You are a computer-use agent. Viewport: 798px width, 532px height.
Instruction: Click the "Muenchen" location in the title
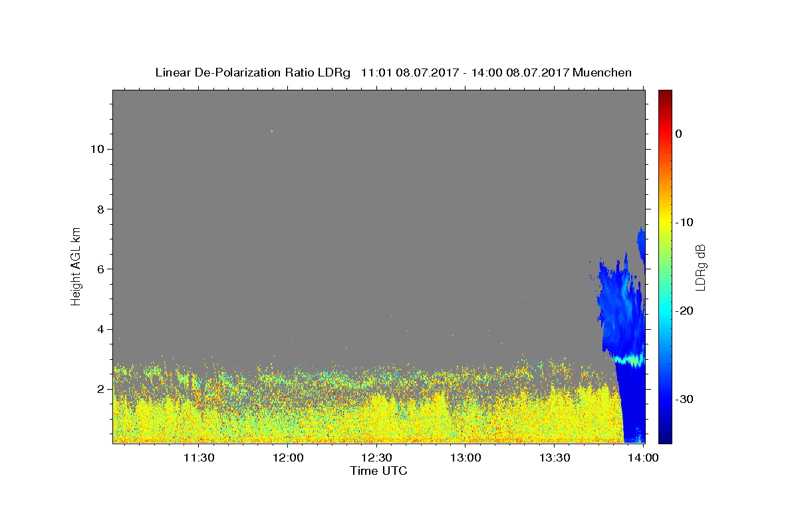tap(602, 72)
